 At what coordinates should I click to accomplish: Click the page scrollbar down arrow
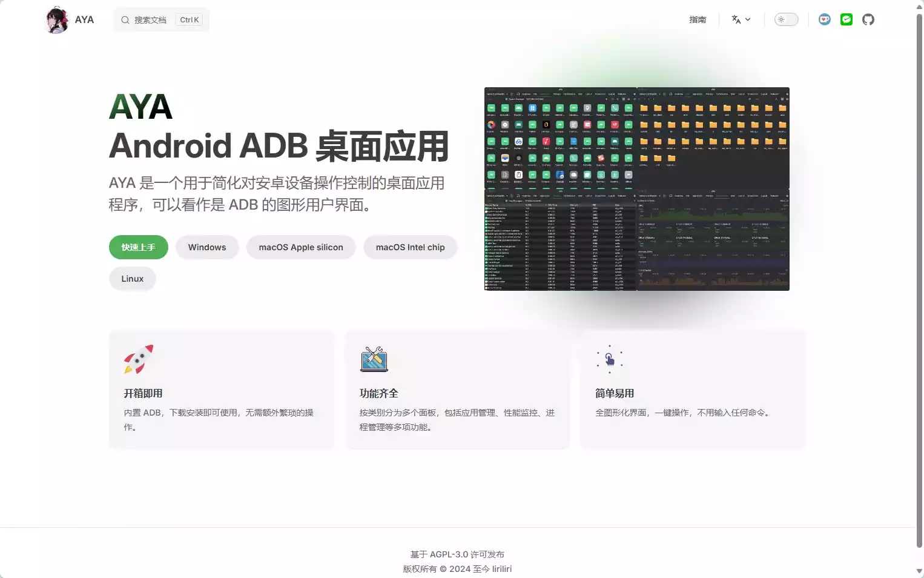coord(919,571)
